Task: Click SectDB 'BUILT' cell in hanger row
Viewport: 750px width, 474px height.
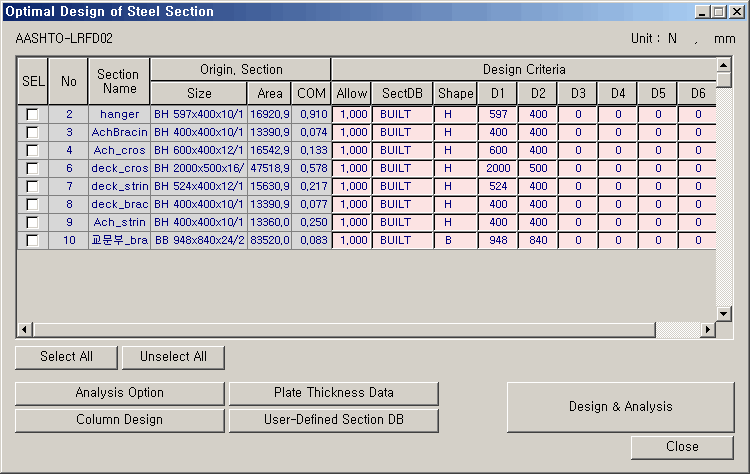Action: pyautogui.click(x=403, y=114)
